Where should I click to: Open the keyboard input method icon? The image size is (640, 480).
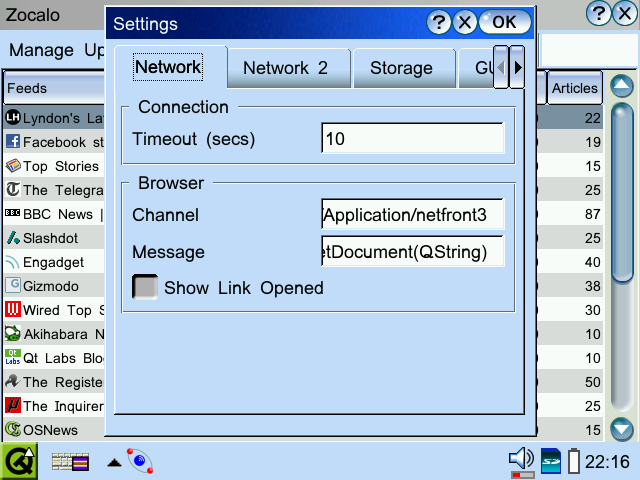point(70,462)
